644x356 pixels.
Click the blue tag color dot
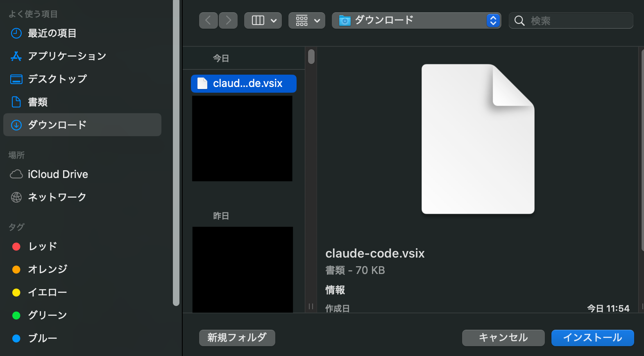pos(16,338)
